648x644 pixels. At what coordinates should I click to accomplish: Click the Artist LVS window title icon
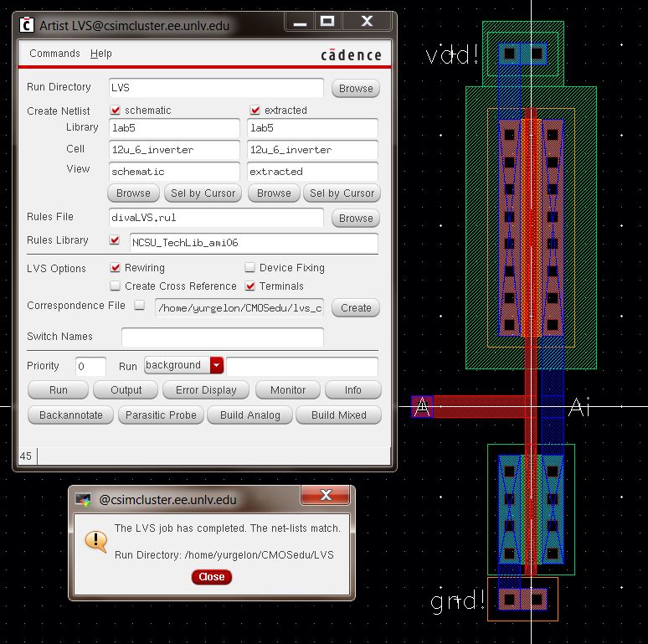(x=27, y=25)
